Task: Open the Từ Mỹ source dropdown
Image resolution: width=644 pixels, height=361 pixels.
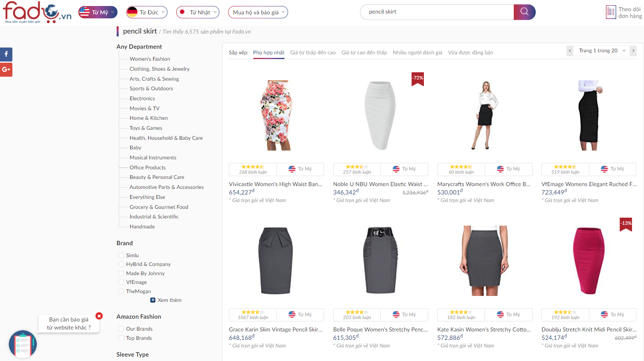Action: coord(98,12)
